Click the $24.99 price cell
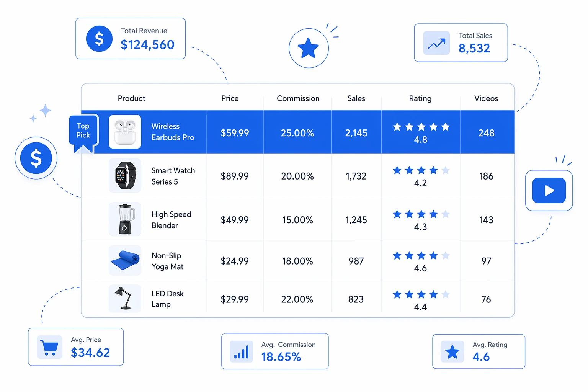 [x=235, y=261]
